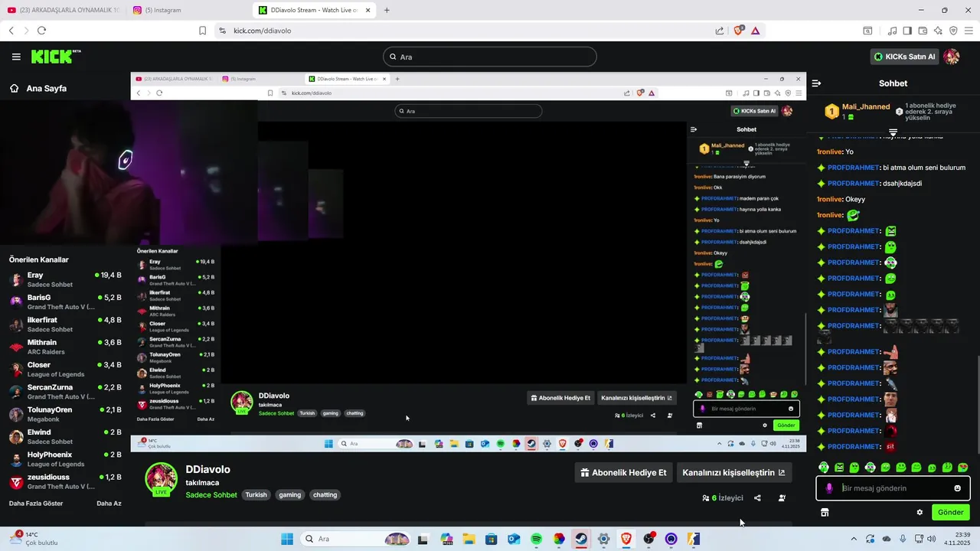Viewport: 980px width, 551px height.
Task: Select the chatting tag
Action: pos(325,495)
